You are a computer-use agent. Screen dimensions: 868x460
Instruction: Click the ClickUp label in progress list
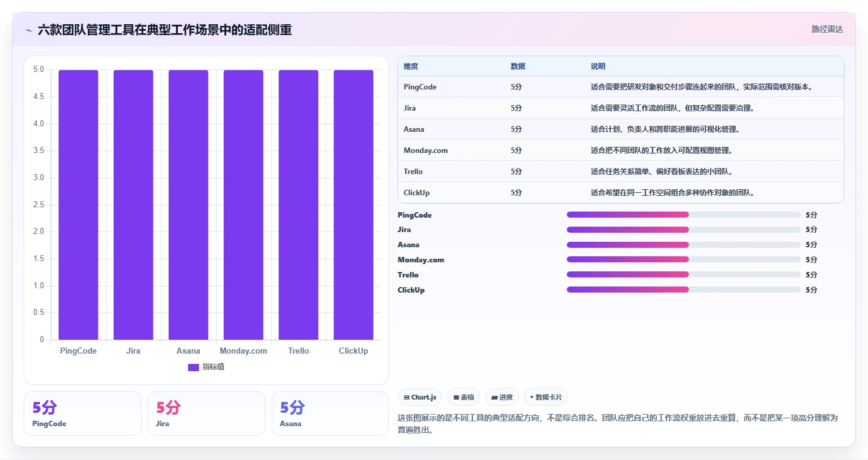[411, 290]
